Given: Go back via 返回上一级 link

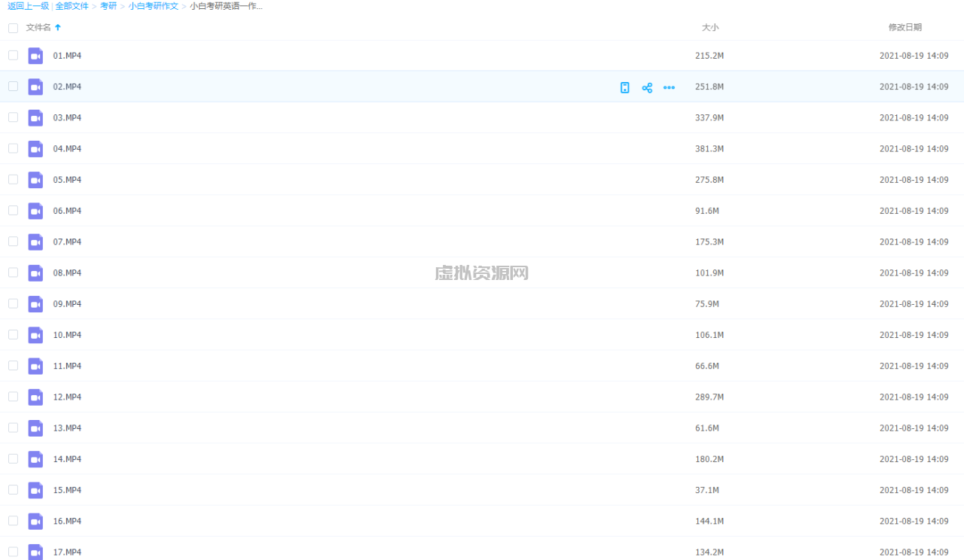Looking at the screenshot, I should coord(29,6).
